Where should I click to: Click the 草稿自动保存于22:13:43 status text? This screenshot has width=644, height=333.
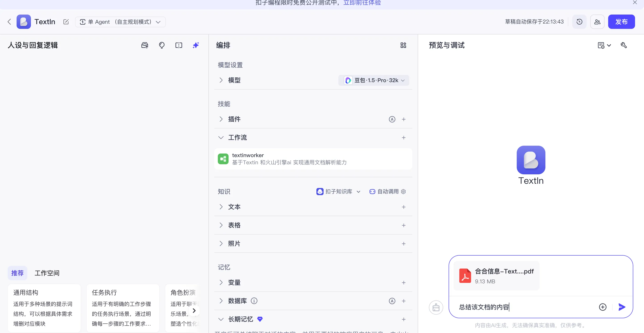(534, 22)
